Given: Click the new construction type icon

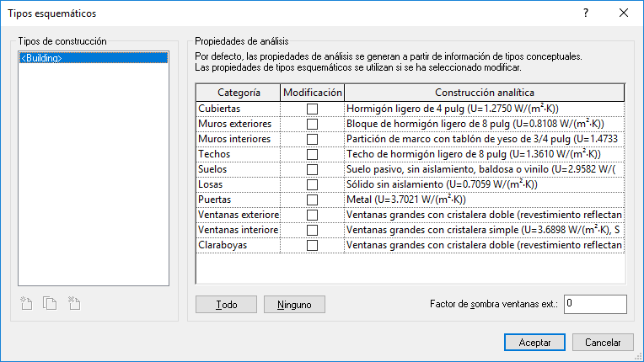Looking at the screenshot, I should point(27,303).
